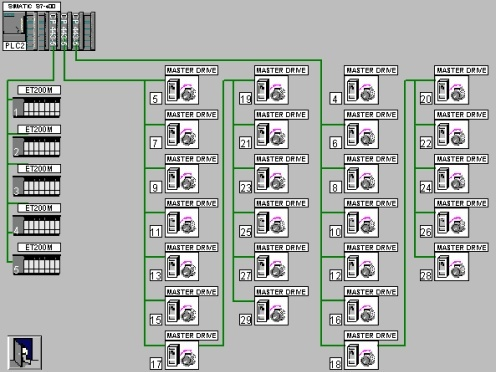Viewport: 496px width, 372px height.
Task: Open Master Drive 6 icon
Action: click(361, 134)
